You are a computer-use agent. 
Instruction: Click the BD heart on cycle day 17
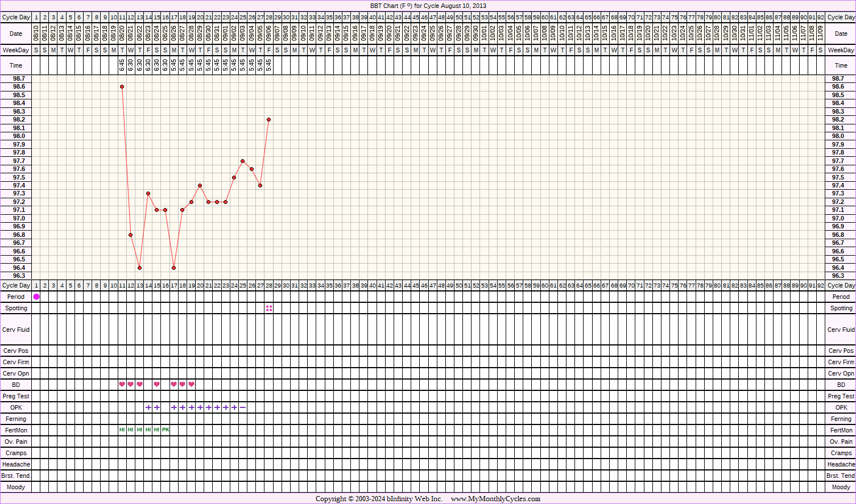point(174,385)
